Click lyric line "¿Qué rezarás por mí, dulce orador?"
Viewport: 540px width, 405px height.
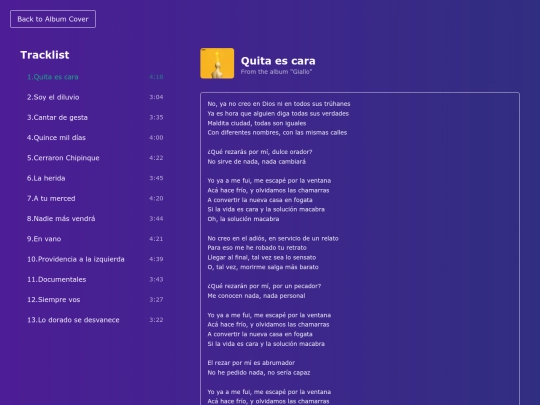pos(260,152)
